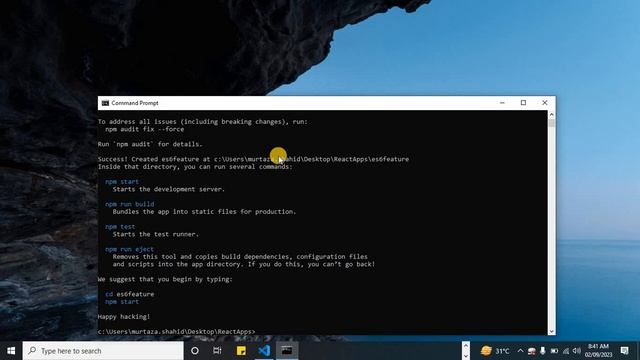Click the microphone icon in system tray

coord(542,351)
